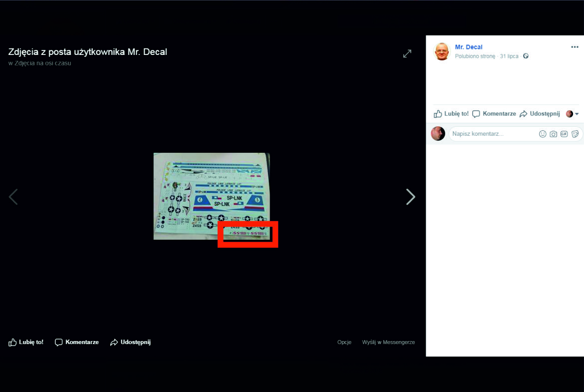Open the three-dot post options menu

(575, 47)
